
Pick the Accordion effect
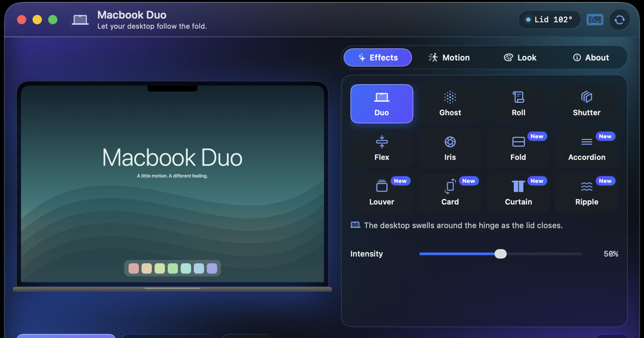click(587, 148)
